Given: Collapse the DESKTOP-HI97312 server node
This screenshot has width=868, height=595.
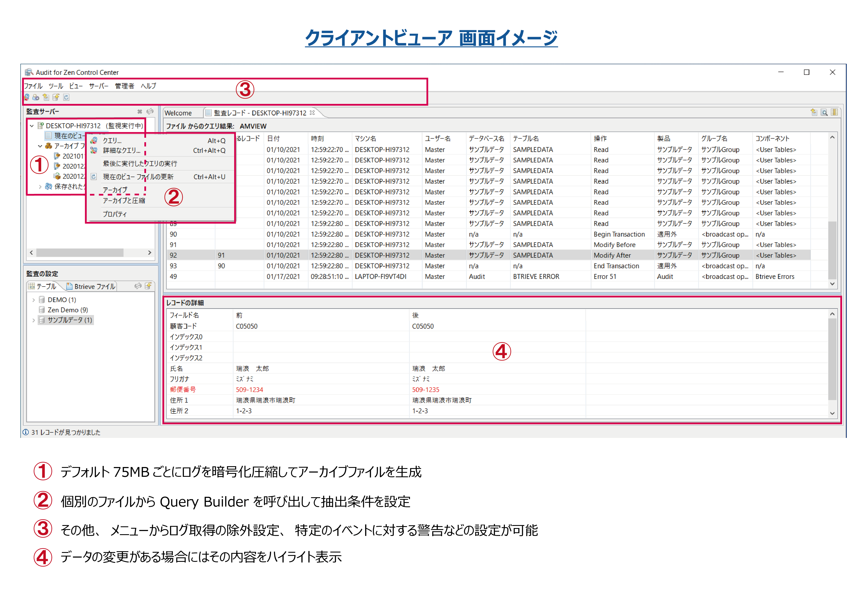Looking at the screenshot, I should [x=32, y=126].
